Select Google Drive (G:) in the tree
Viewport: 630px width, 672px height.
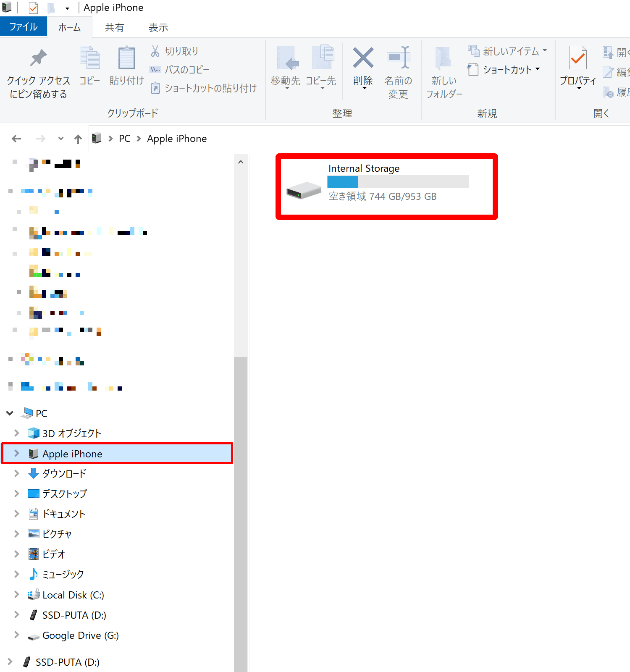click(x=81, y=635)
